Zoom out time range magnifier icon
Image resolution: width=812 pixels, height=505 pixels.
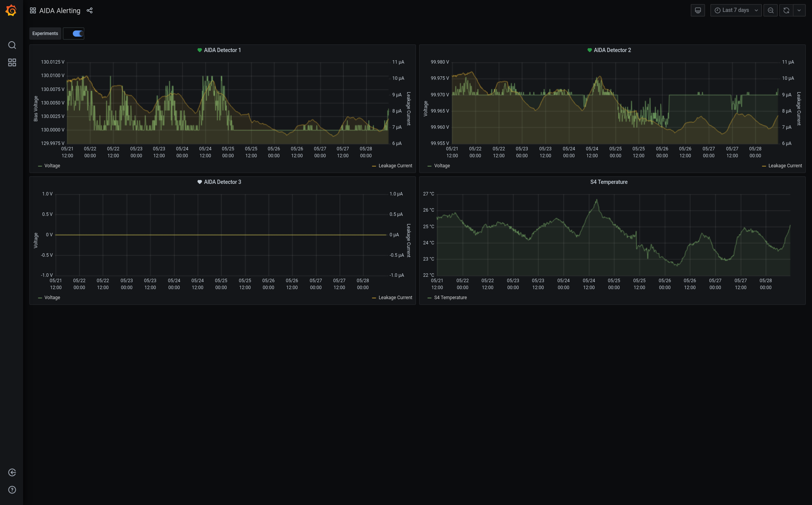tap(770, 10)
